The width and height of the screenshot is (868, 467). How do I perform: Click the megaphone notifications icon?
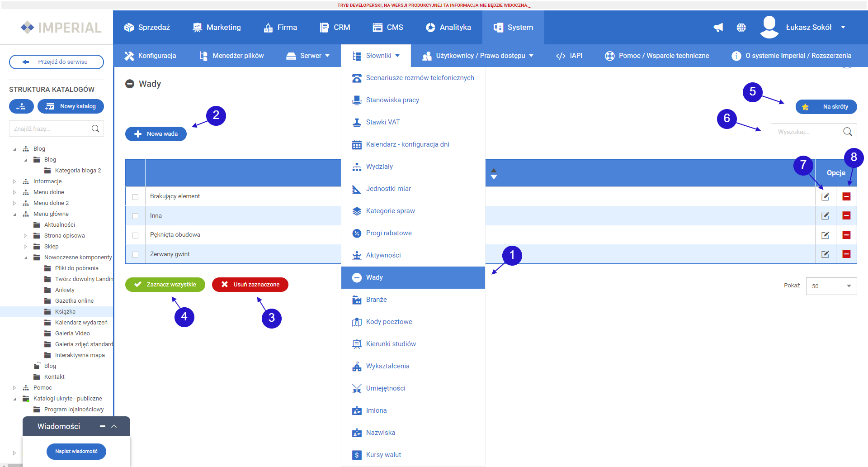(718, 28)
